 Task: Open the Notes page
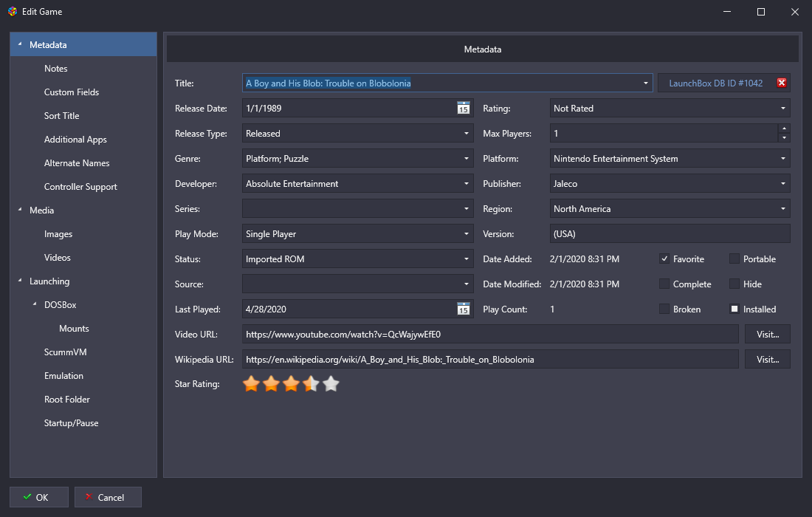(55, 69)
